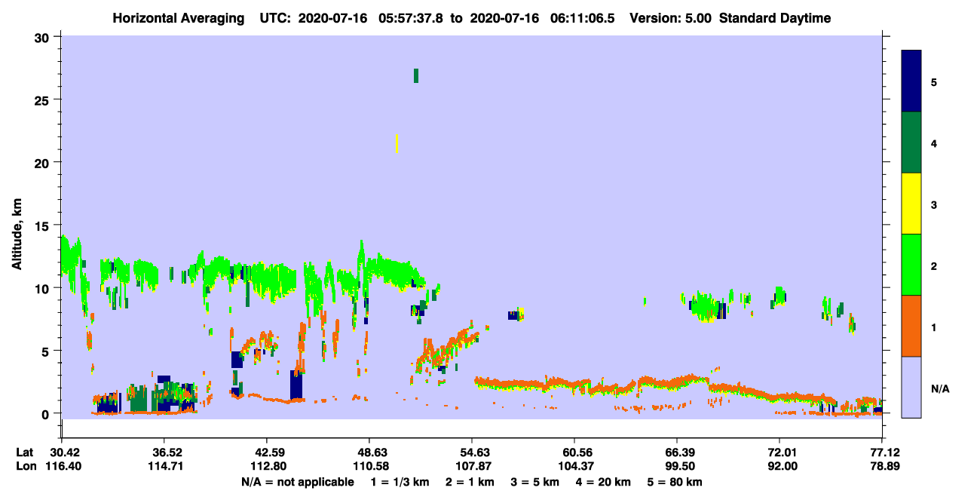Click the dark green feature near 27 km altitude
980x503 pixels.
(415, 75)
